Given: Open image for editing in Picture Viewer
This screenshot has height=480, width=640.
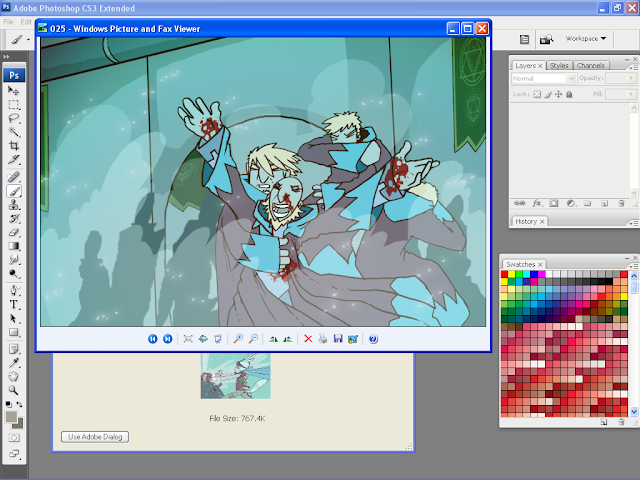Looking at the screenshot, I should [x=353, y=339].
